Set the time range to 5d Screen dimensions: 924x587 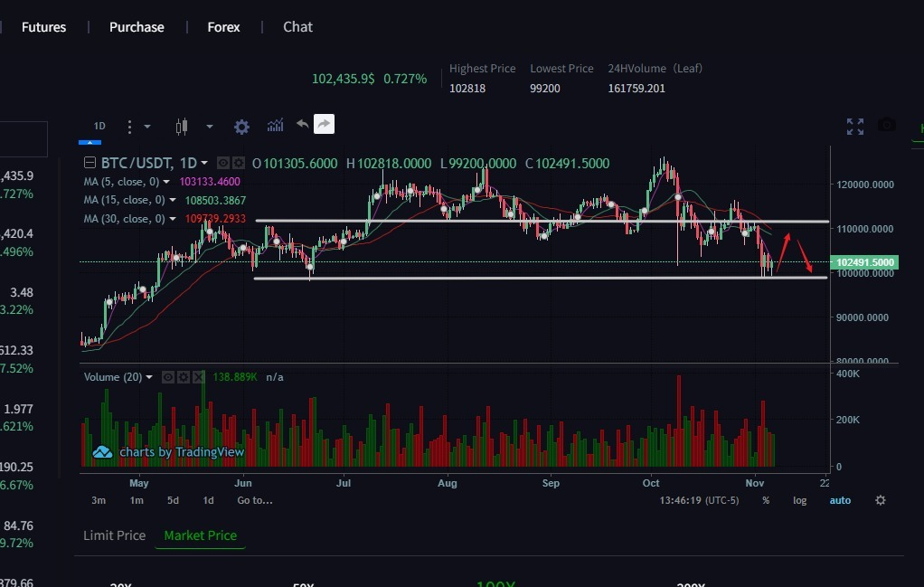173,500
